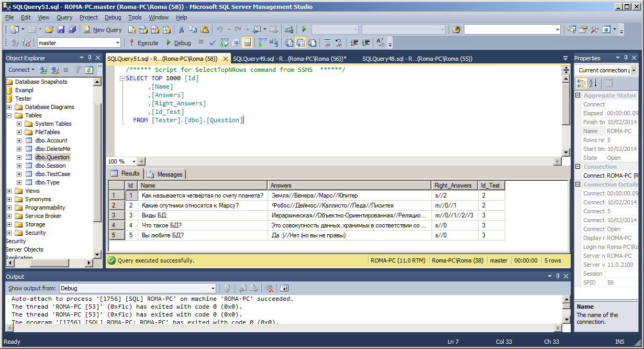Switch to the Messages tab
The image size is (644, 349).
[165, 174]
